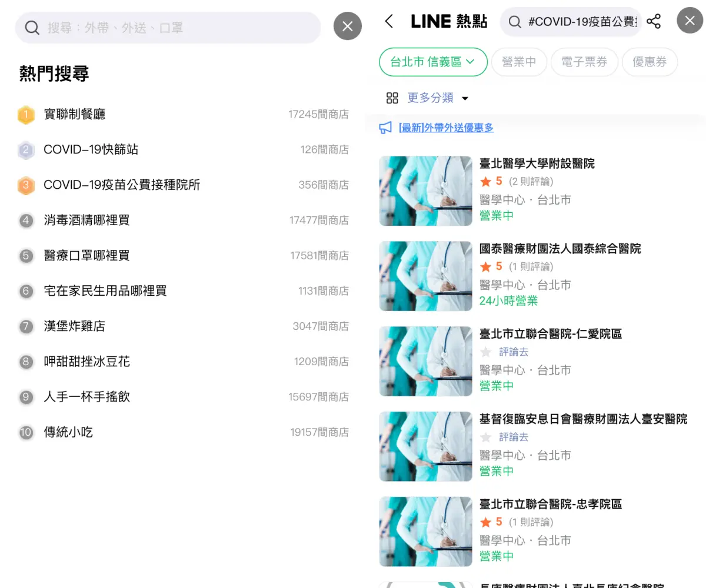Screen dimensions: 706x588
Task: Open thumbnail of 臺北醫學大學附設醫院
Action: 425,191
